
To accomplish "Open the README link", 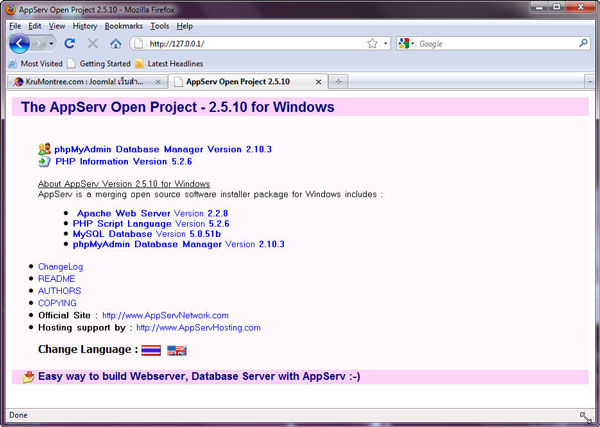I will [56, 279].
